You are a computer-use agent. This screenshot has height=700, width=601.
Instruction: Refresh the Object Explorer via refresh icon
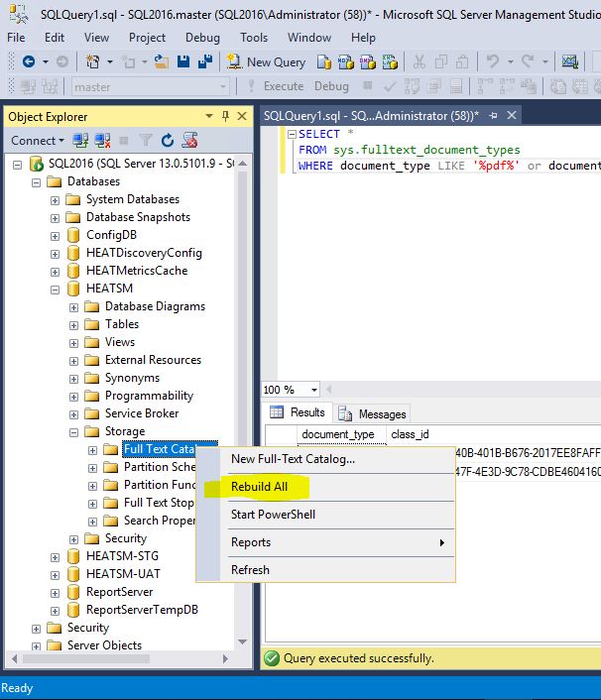[168, 141]
